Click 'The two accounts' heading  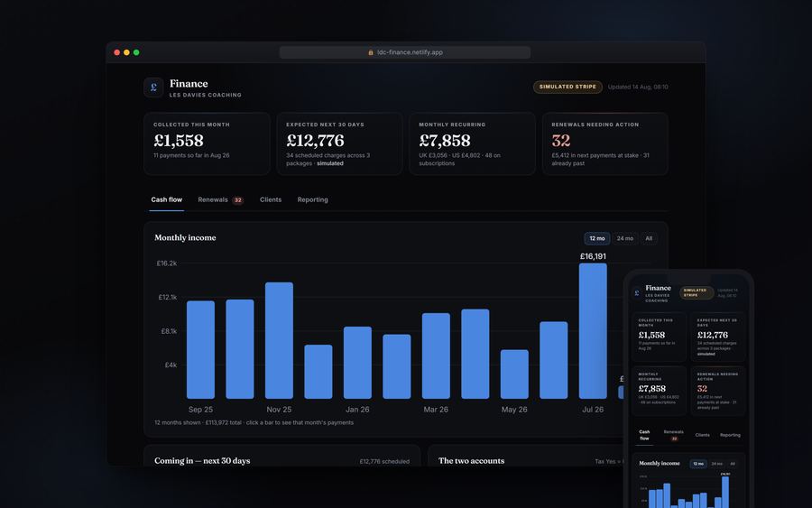[471, 461]
